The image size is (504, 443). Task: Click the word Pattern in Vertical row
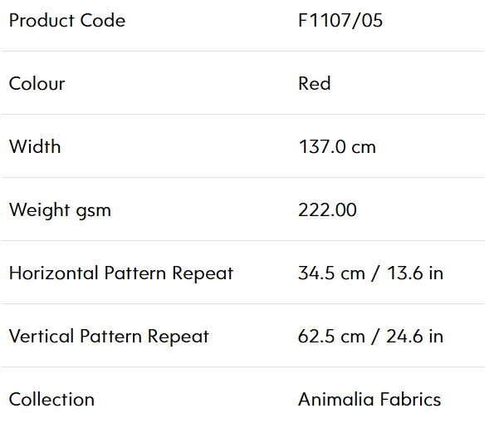coord(111,337)
